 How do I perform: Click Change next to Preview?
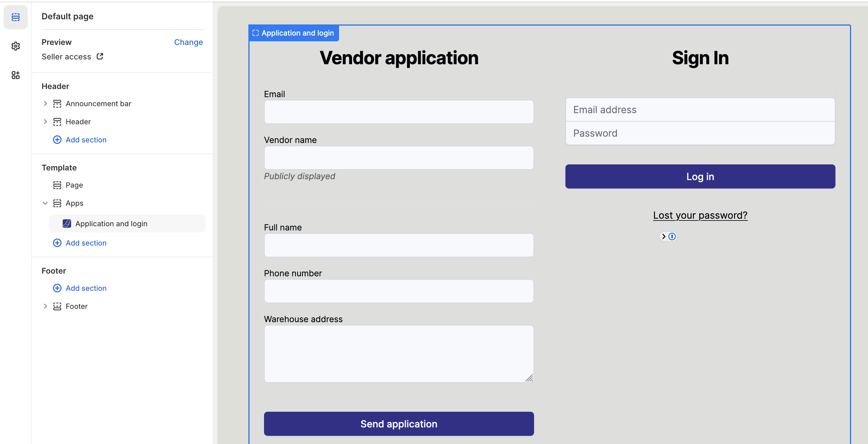tap(188, 42)
